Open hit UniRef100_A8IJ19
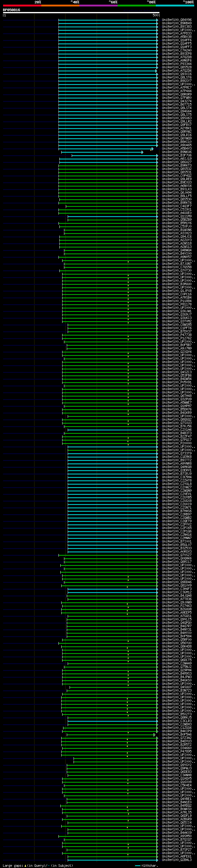 tap(177, 159)
